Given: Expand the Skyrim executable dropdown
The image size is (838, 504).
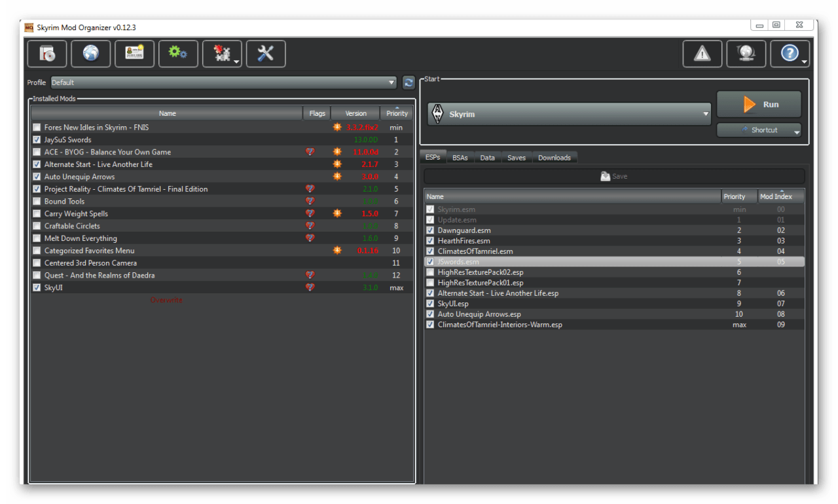Looking at the screenshot, I should pyautogui.click(x=569, y=114).
